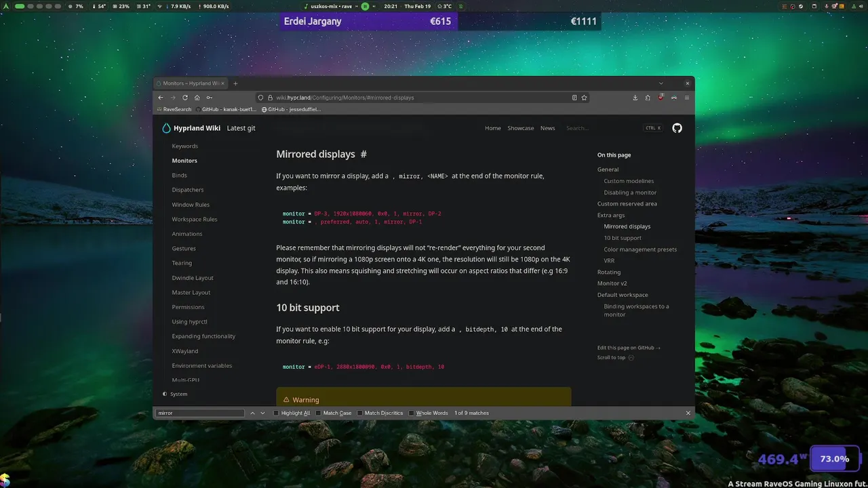Open Tearing in the sidebar
The width and height of the screenshot is (868, 488).
(182, 263)
